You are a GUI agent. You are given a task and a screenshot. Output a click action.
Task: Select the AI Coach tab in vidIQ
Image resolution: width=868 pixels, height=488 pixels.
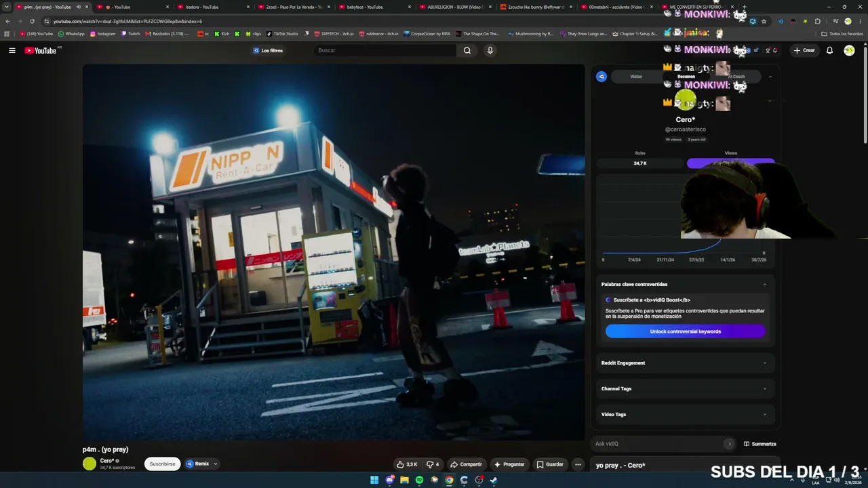736,77
